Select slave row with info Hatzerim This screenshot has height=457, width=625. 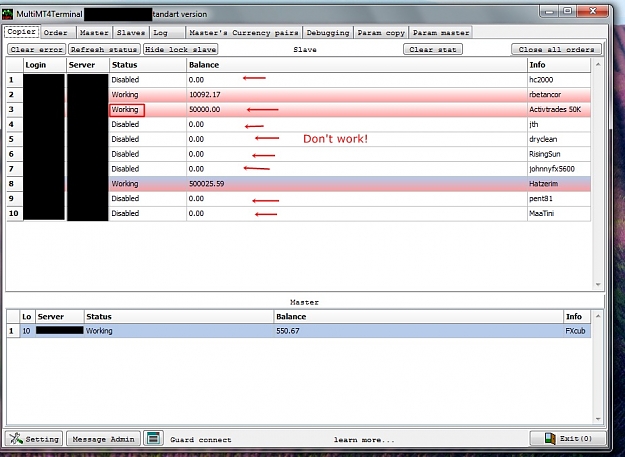[x=299, y=184]
